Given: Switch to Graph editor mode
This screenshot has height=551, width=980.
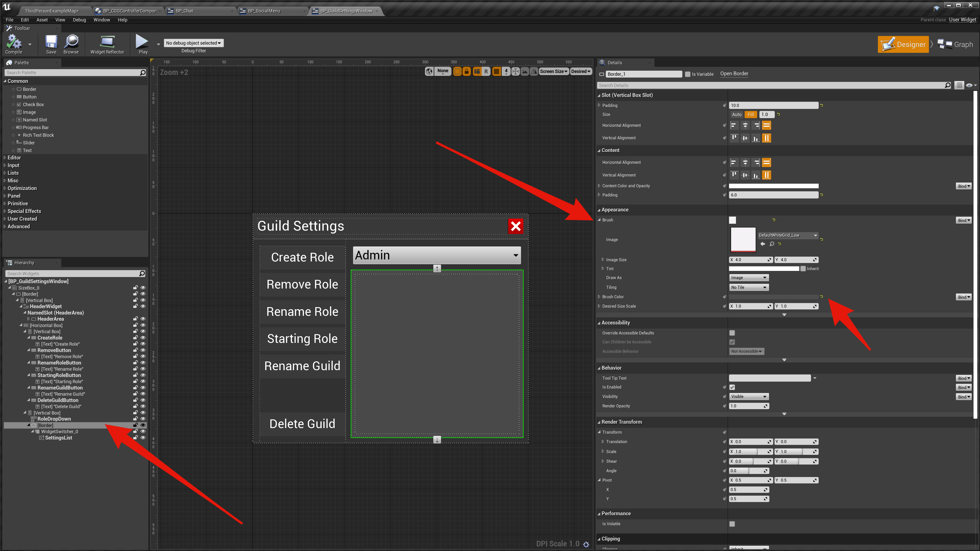Looking at the screenshot, I should [x=956, y=44].
